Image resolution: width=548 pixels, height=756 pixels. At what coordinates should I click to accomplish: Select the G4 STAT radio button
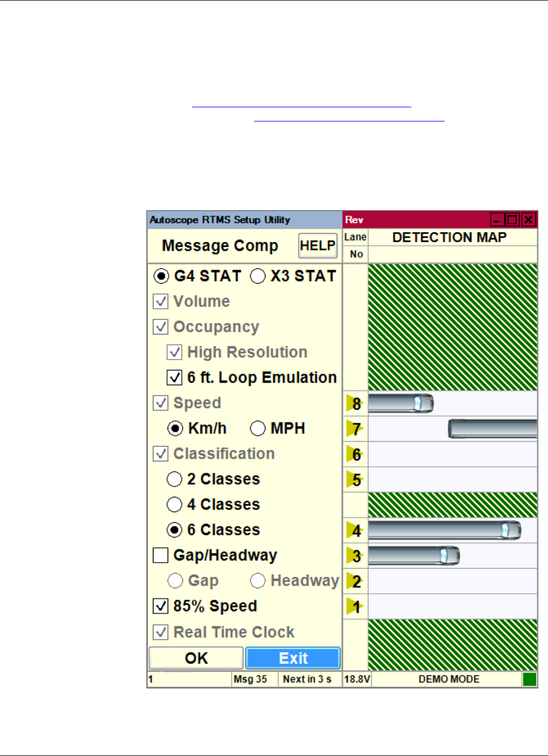tap(161, 276)
